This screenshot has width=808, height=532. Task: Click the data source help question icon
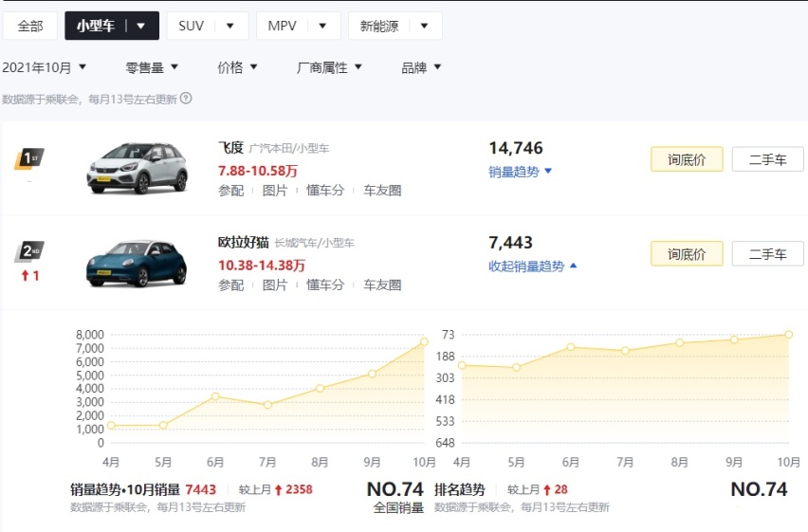coord(186,98)
